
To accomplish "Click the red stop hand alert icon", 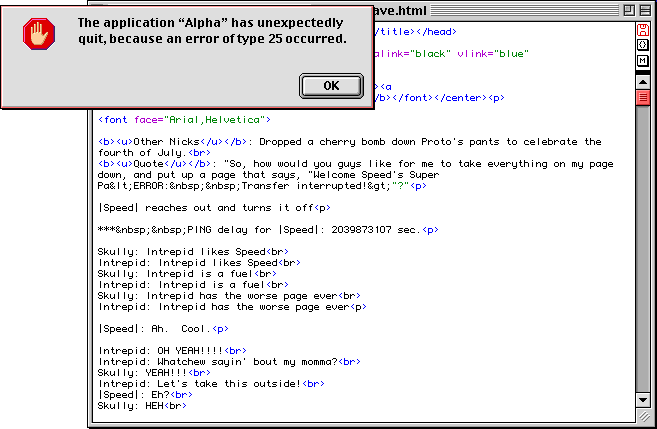I will coord(39,34).
